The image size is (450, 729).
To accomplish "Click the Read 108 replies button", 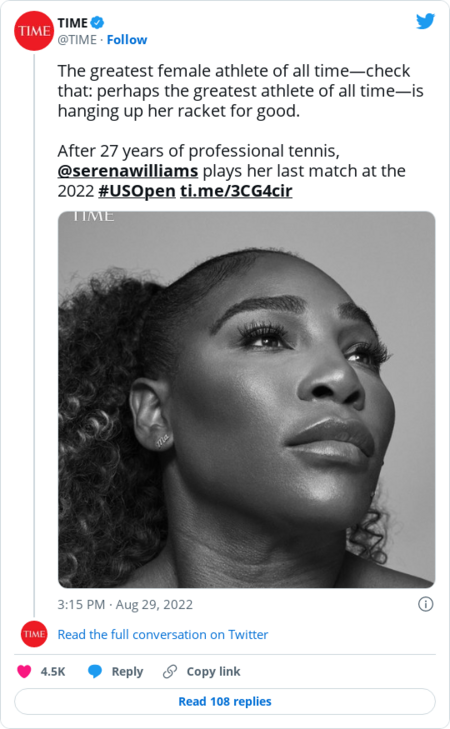I will point(225,701).
